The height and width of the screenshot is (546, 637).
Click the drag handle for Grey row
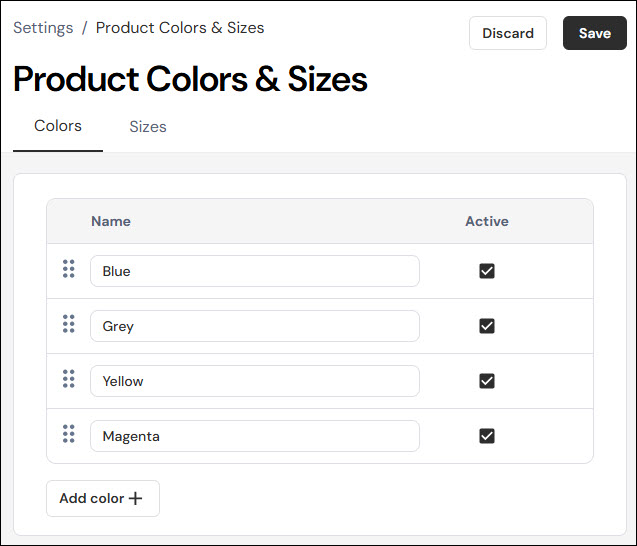click(x=69, y=324)
